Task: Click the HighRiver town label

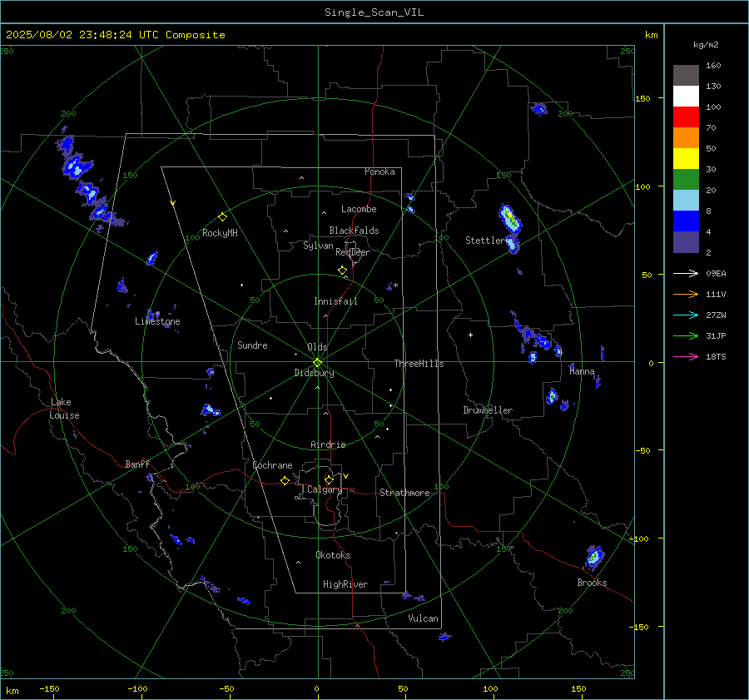Action: coord(345,584)
